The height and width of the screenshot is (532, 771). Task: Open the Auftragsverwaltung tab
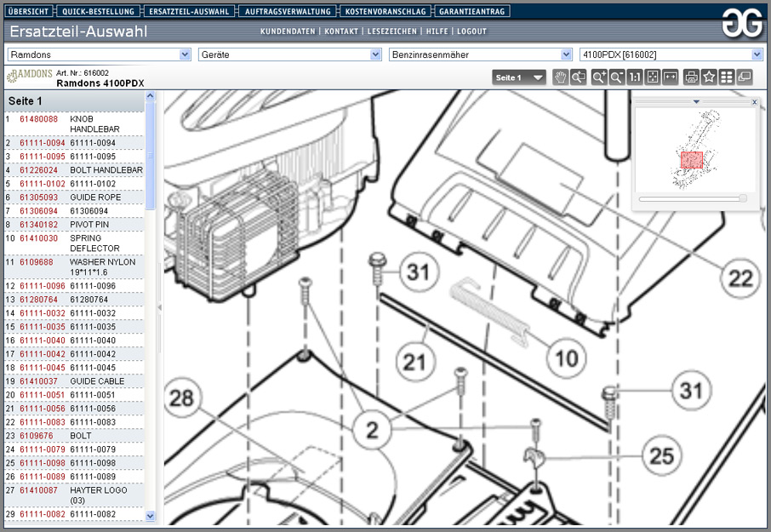pos(288,11)
